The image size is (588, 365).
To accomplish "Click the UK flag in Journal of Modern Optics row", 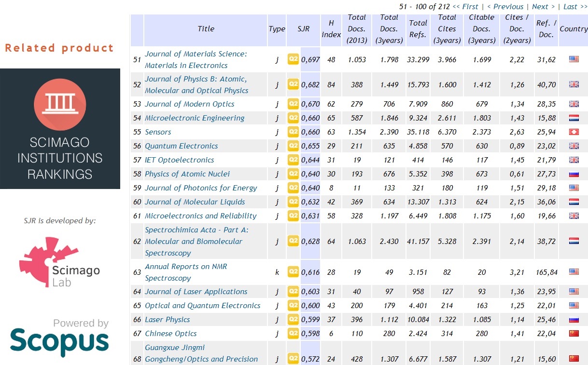I will point(574,104).
